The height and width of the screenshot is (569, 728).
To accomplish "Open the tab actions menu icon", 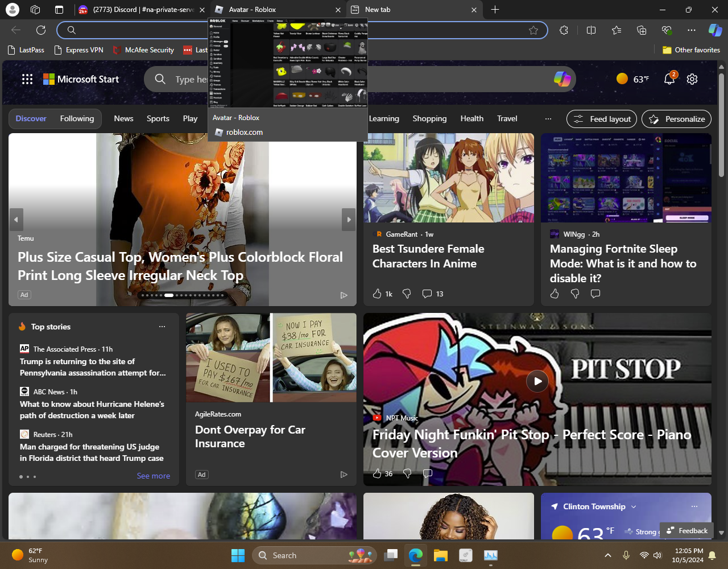I will click(x=59, y=10).
